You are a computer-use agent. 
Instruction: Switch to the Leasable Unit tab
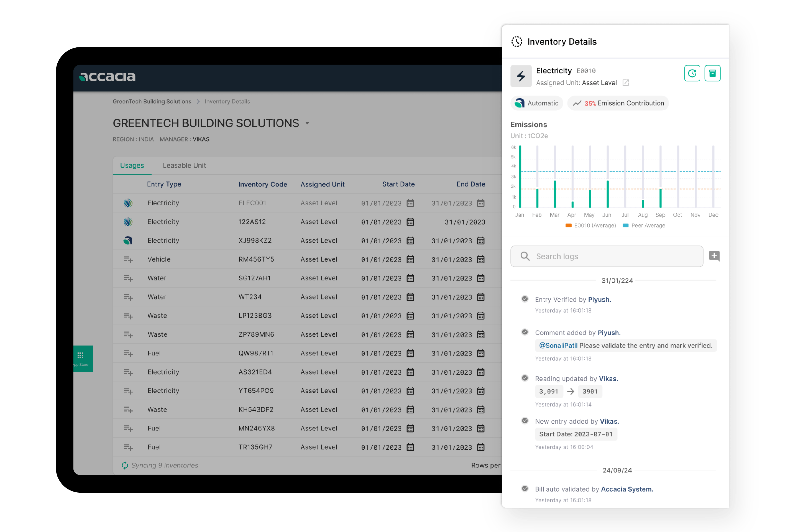pos(184,165)
